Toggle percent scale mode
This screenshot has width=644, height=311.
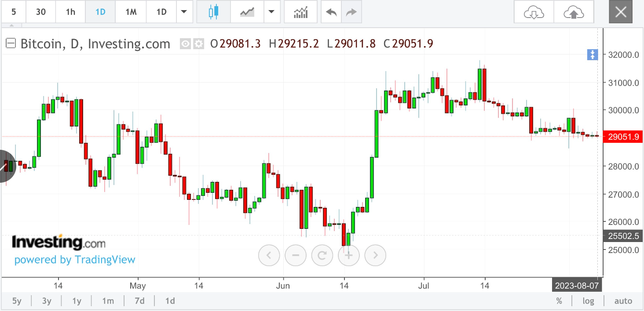pos(559,301)
